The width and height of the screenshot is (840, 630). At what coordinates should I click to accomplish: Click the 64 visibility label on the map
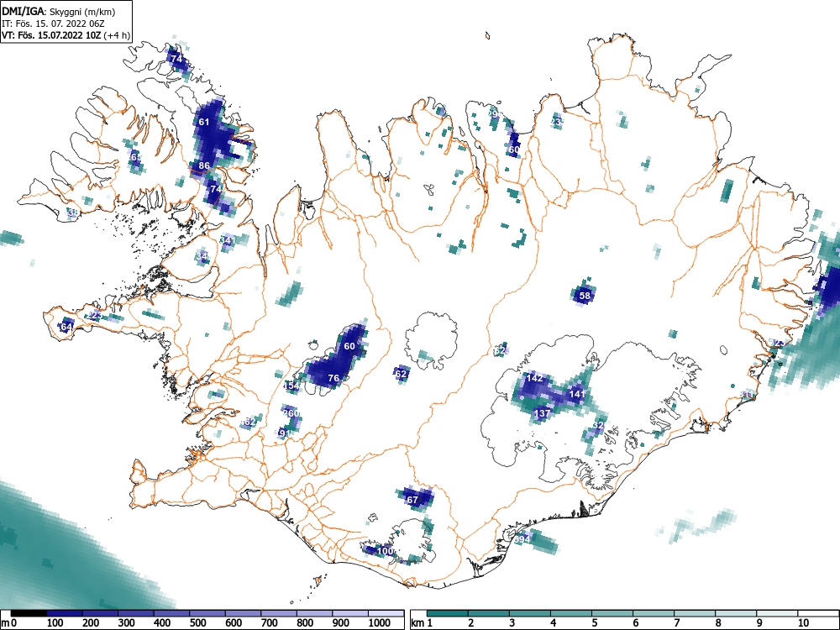66,326
